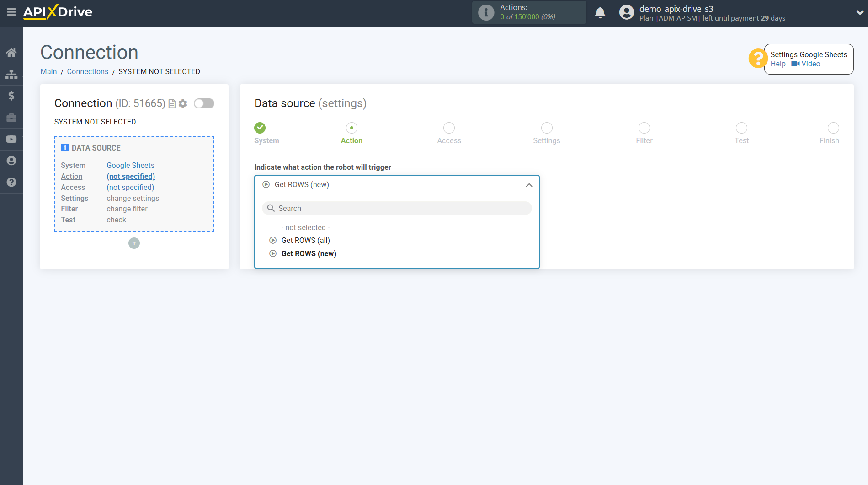Select the Get ROWS (new) list option
This screenshot has width=868, height=485.
[x=309, y=253]
